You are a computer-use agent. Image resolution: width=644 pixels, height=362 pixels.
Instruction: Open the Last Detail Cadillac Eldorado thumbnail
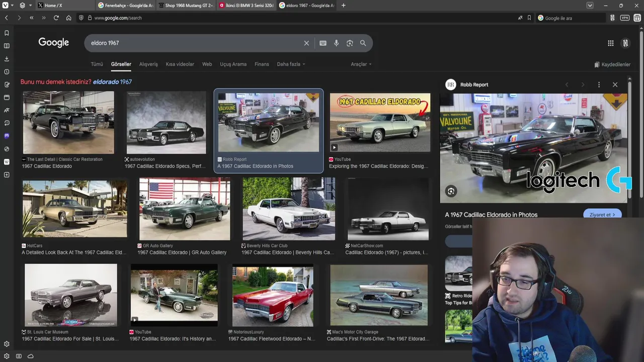(x=68, y=122)
